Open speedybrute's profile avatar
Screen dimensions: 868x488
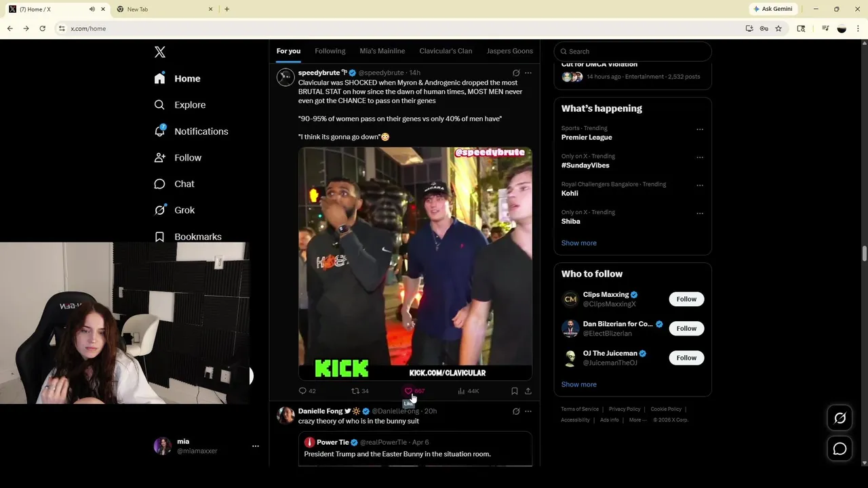[x=285, y=77]
